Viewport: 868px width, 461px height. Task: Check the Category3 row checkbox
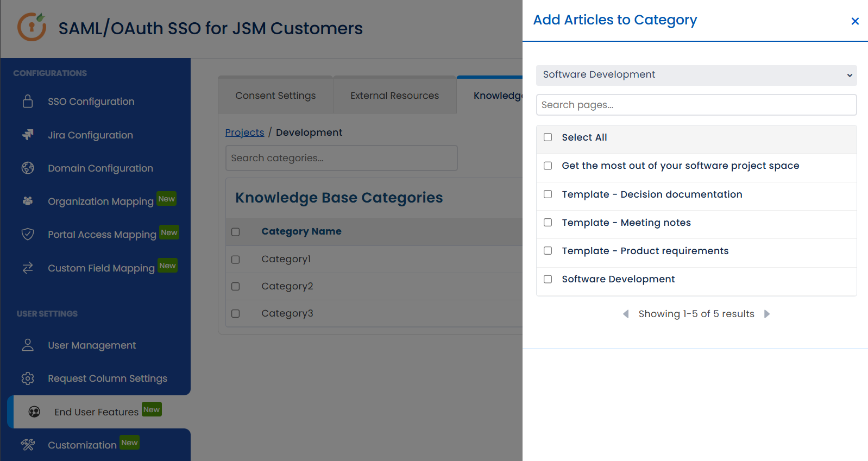[236, 313]
